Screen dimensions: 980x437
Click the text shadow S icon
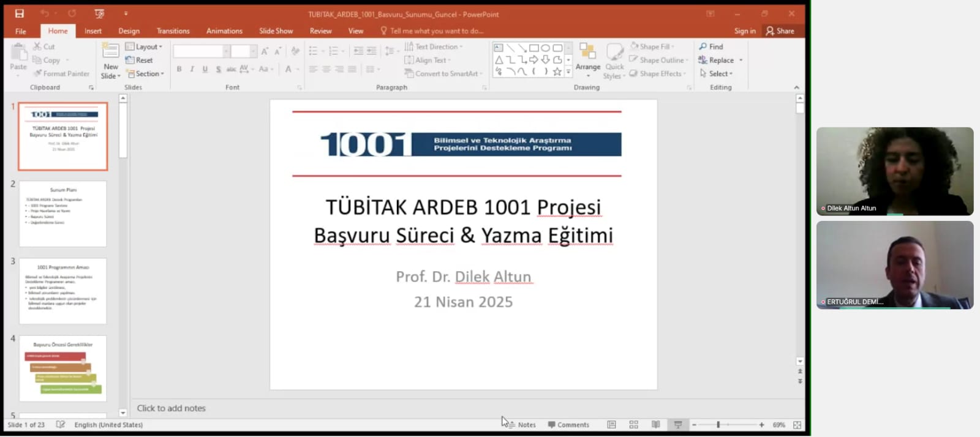(x=218, y=69)
